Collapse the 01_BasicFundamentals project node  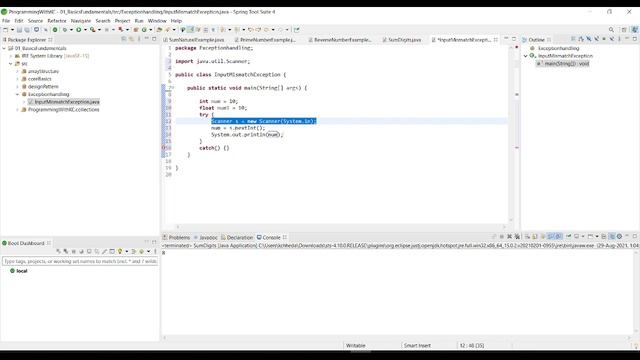(4, 48)
